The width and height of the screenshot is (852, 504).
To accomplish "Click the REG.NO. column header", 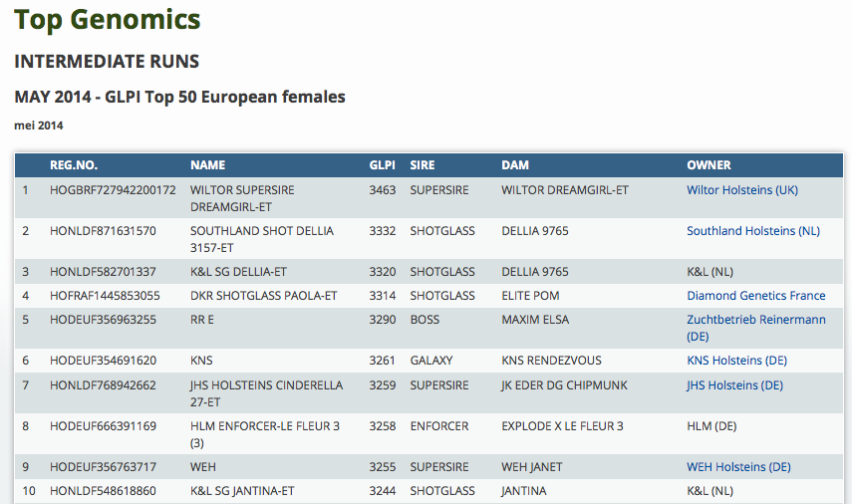I will pyautogui.click(x=74, y=165).
